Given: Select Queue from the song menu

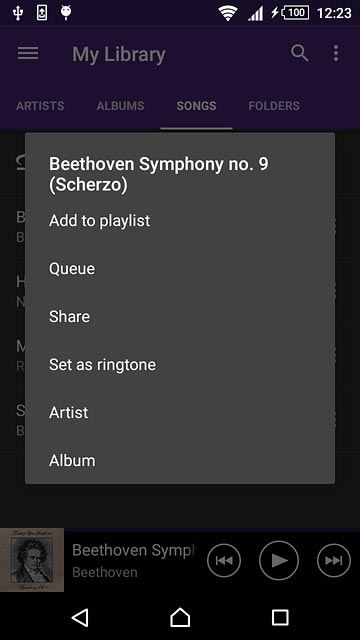Looking at the screenshot, I should (180, 269).
